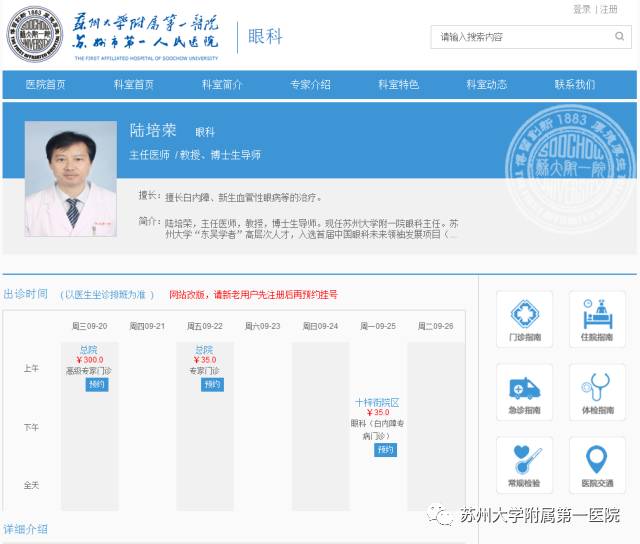
Task: Click the hospital round seal logo
Action: 35,34
